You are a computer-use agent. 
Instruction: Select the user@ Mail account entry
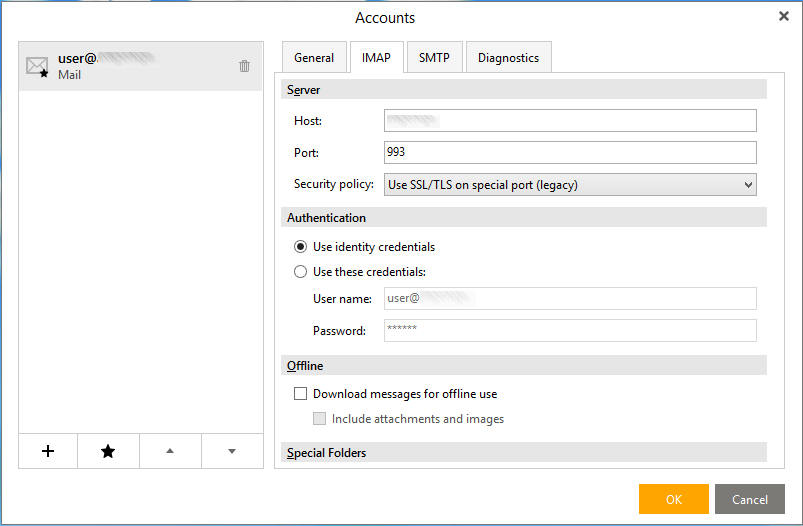(x=140, y=66)
